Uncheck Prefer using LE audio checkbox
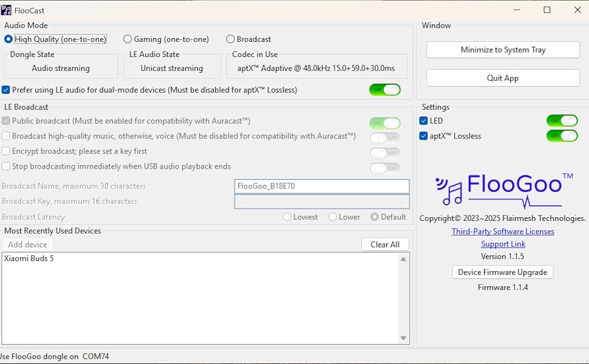 click(5, 90)
